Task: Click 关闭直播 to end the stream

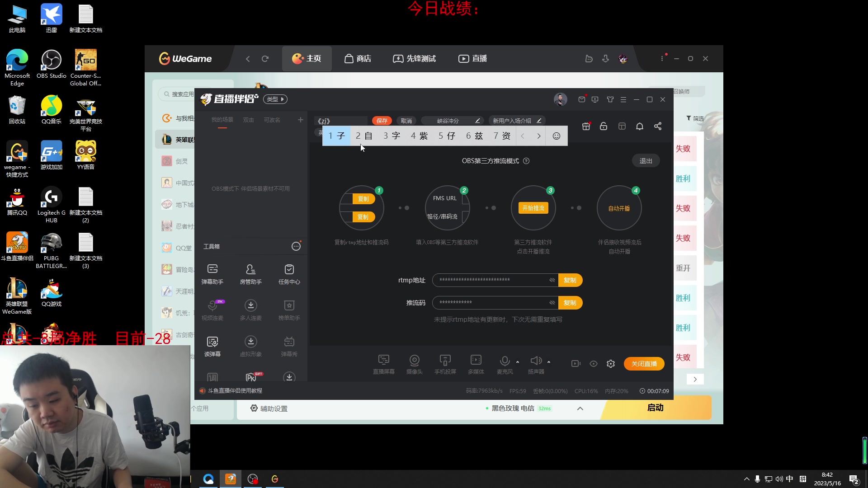Action: 644,364
